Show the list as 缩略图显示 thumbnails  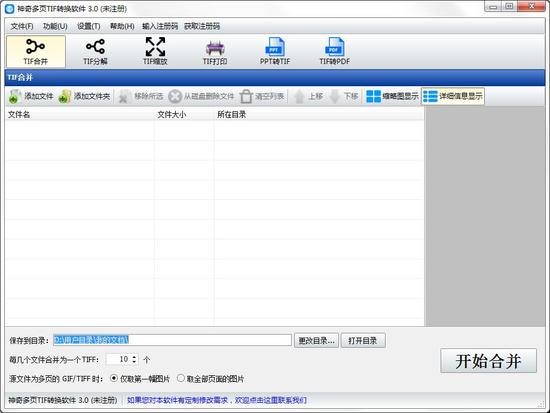coord(392,96)
